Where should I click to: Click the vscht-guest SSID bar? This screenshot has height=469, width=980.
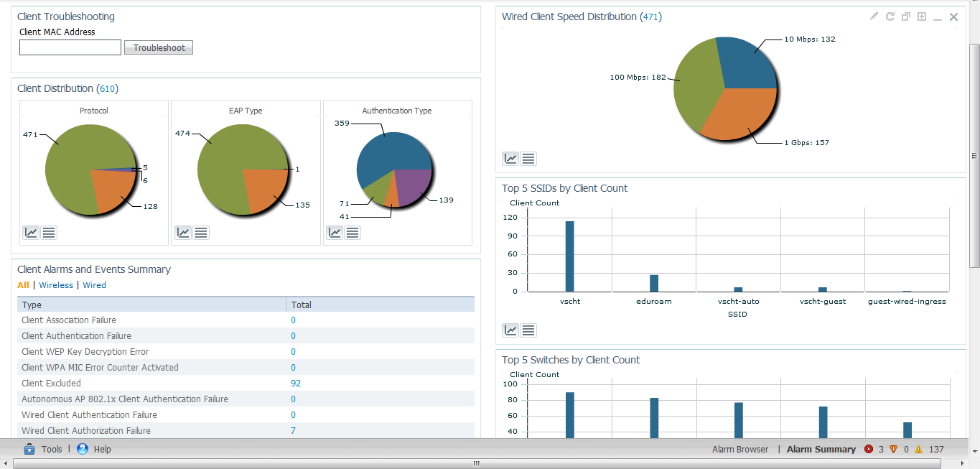tap(823, 289)
